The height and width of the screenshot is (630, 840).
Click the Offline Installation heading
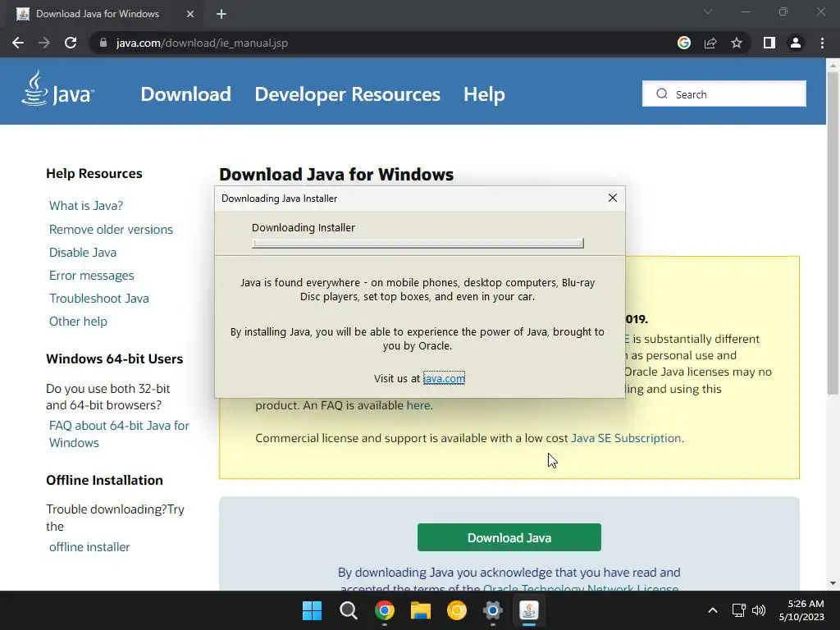104,480
